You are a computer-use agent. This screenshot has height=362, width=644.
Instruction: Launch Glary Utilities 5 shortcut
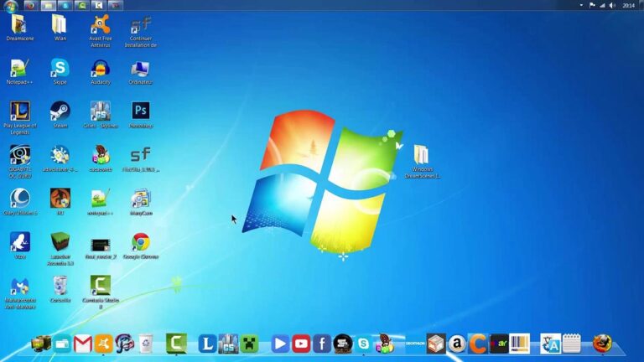[20, 202]
